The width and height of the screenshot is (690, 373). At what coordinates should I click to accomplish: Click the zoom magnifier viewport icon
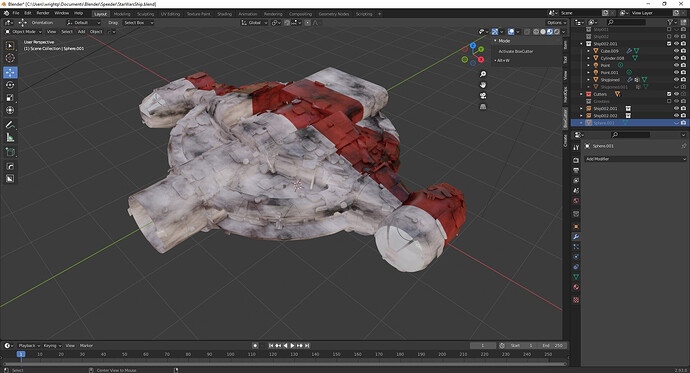pyautogui.click(x=483, y=74)
